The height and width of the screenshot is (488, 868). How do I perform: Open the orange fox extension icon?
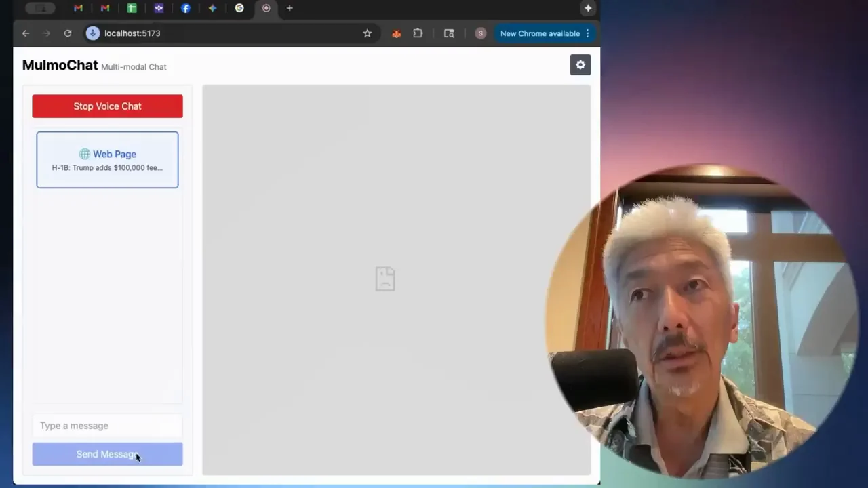pos(397,33)
